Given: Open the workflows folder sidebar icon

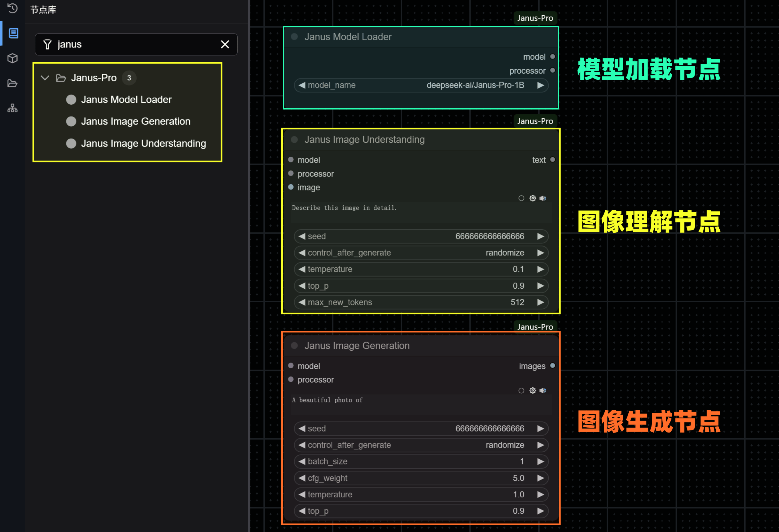Looking at the screenshot, I should (x=12, y=83).
